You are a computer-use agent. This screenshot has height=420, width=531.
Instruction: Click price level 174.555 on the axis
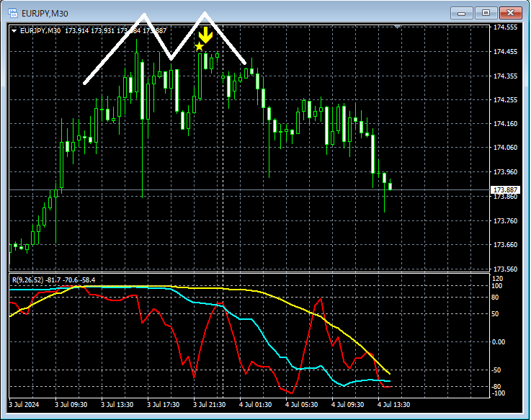tap(505, 27)
